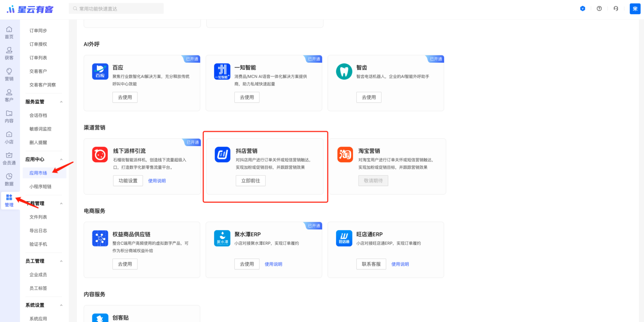This screenshot has height=322, width=644.
Task: Click 去使用 on the 百应 card
Action: tap(125, 97)
